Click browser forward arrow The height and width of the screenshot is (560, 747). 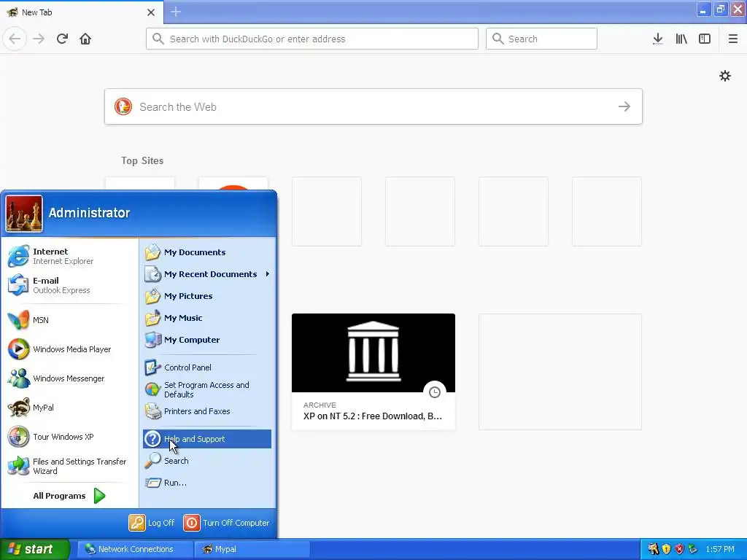39,39
